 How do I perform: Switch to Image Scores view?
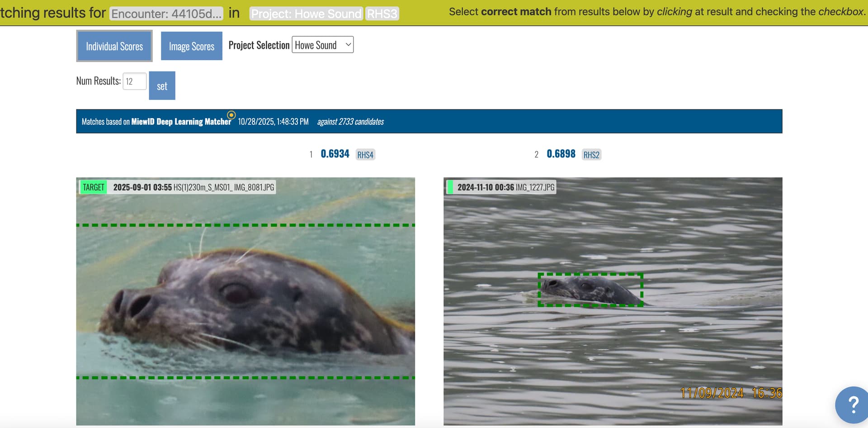pos(192,46)
